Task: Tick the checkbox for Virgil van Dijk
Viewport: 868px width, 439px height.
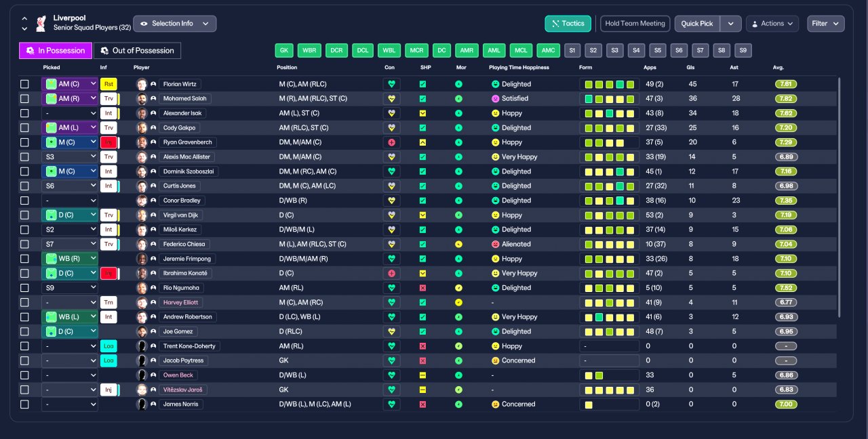Action: (x=25, y=215)
